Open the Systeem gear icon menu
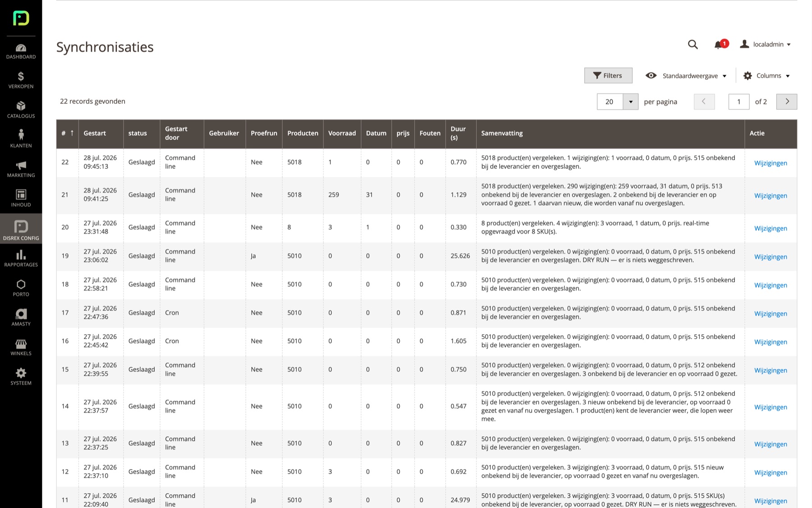The image size is (812, 508). 21,377
